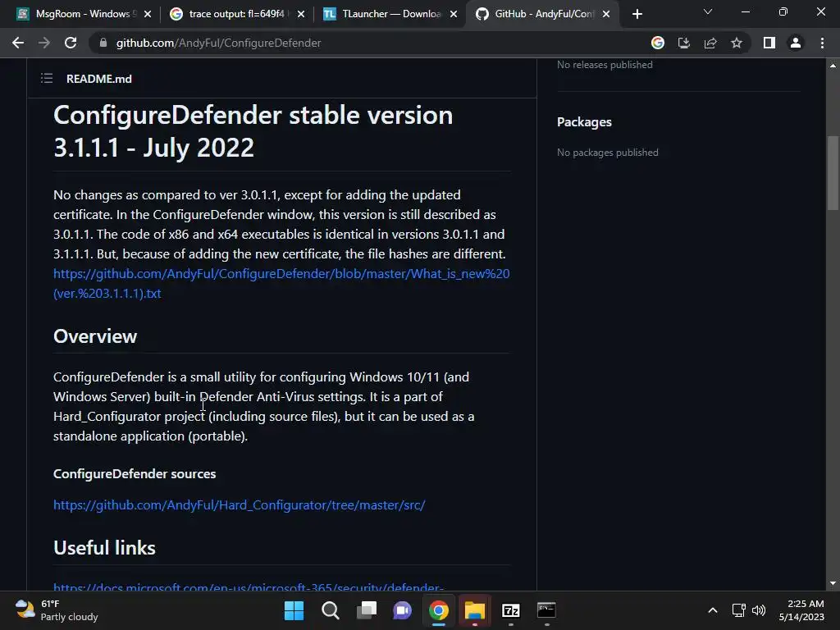Bookmark this page with the star
The height and width of the screenshot is (630, 840).
tap(737, 43)
